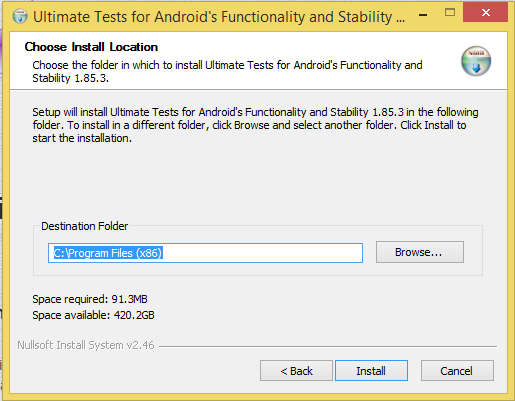
Task: Focus the Destination Folder path field
Action: pos(205,253)
